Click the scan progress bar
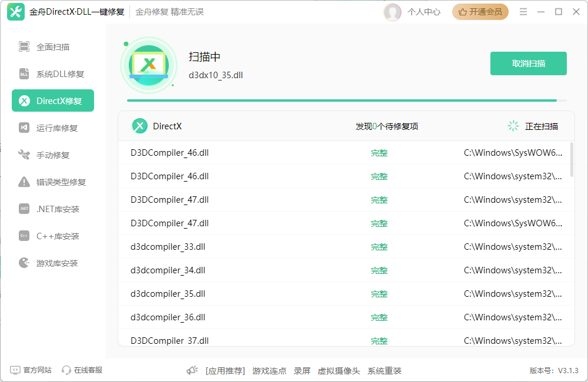 (x=347, y=100)
